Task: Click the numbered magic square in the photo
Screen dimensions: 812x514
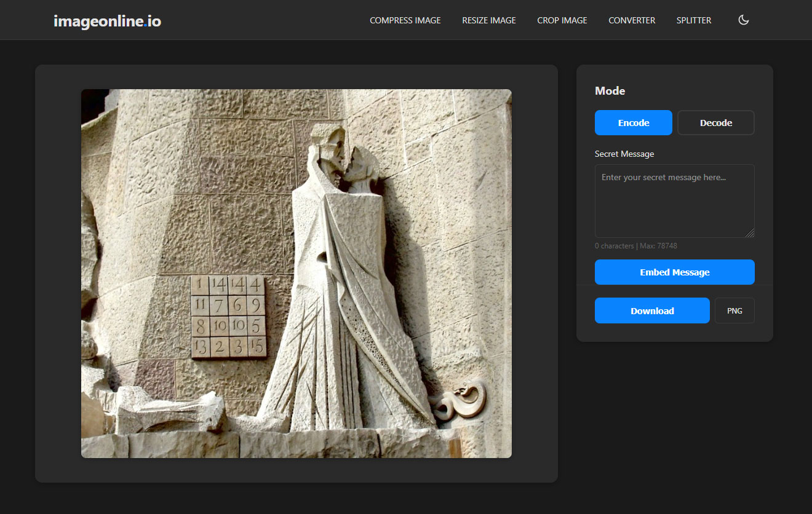Action: [228, 317]
